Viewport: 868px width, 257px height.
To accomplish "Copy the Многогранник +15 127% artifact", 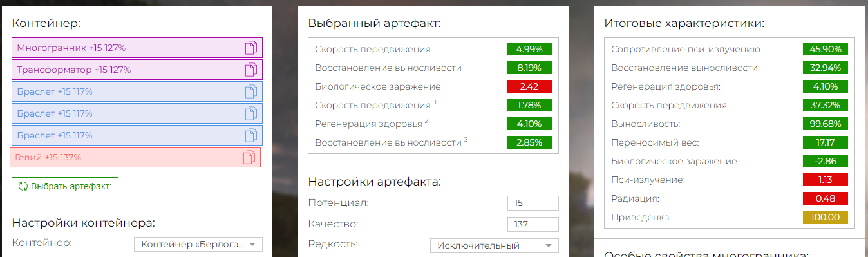I will (251, 48).
